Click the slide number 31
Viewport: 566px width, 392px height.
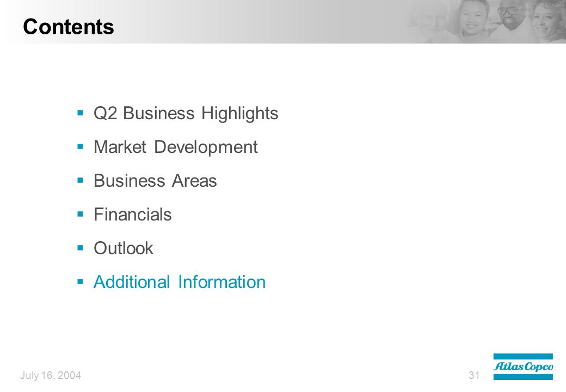[x=474, y=376]
